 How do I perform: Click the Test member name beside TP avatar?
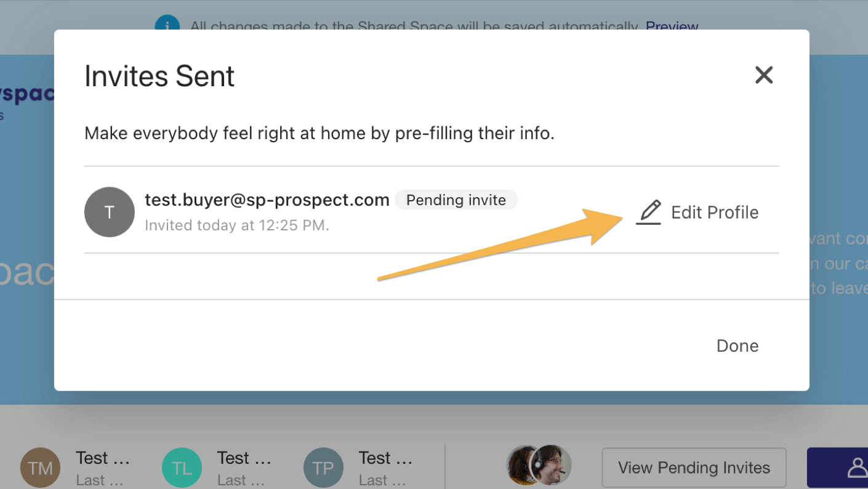pos(385,458)
